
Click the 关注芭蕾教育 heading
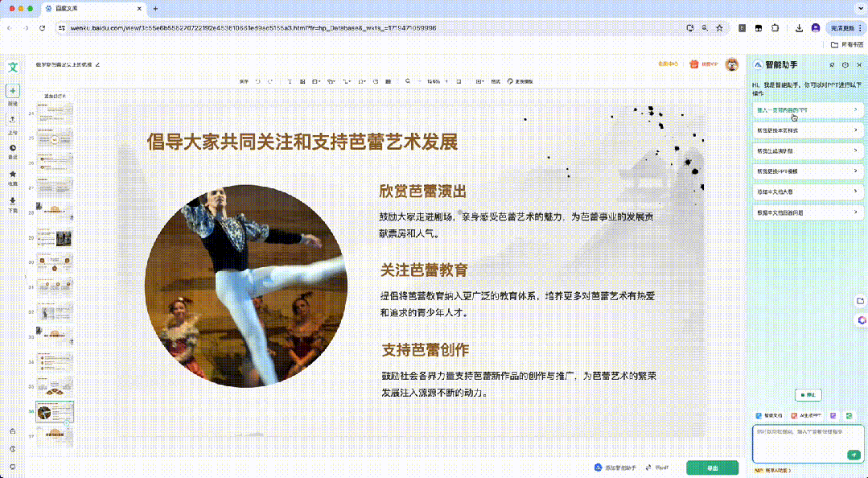pyautogui.click(x=424, y=270)
